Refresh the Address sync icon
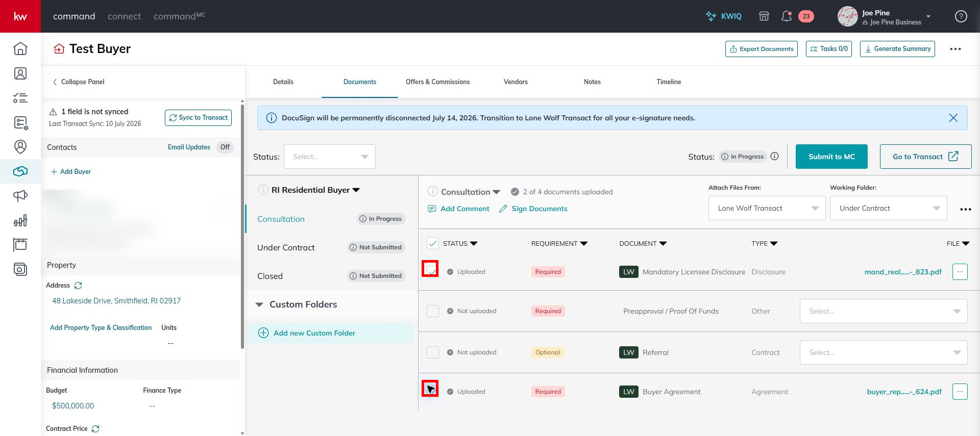The image size is (980, 436). (x=78, y=286)
